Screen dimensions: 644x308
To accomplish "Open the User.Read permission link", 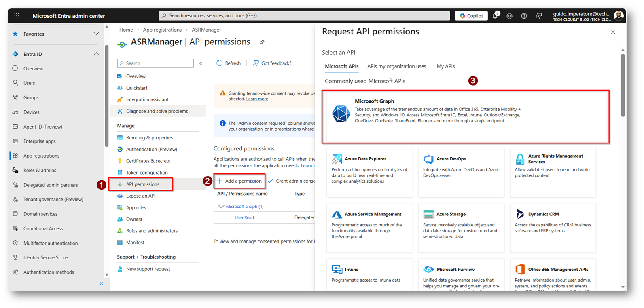I will tap(244, 217).
